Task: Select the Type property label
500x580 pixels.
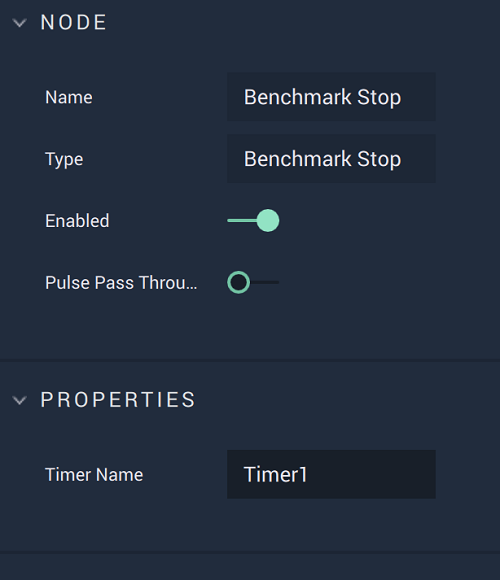Action: pyautogui.click(x=64, y=159)
